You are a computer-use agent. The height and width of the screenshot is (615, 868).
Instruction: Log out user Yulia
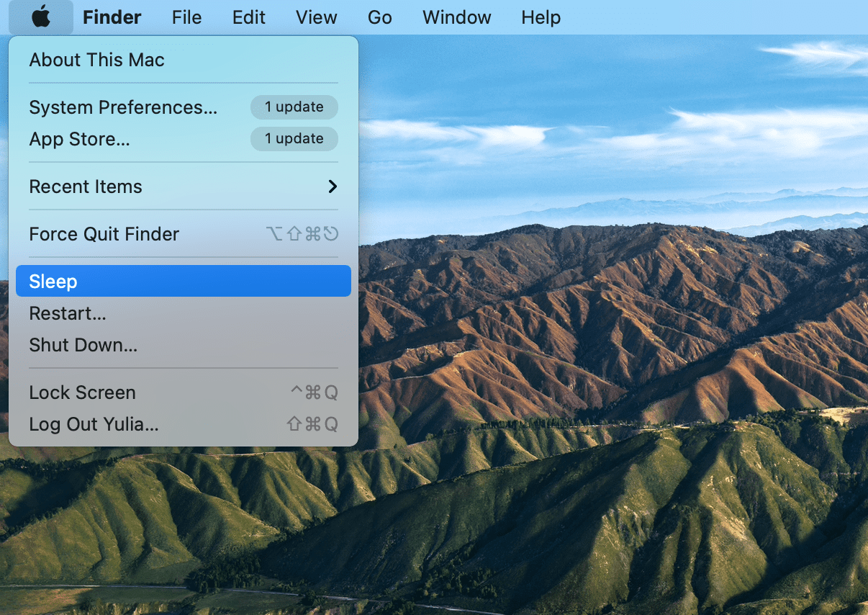pyautogui.click(x=94, y=424)
